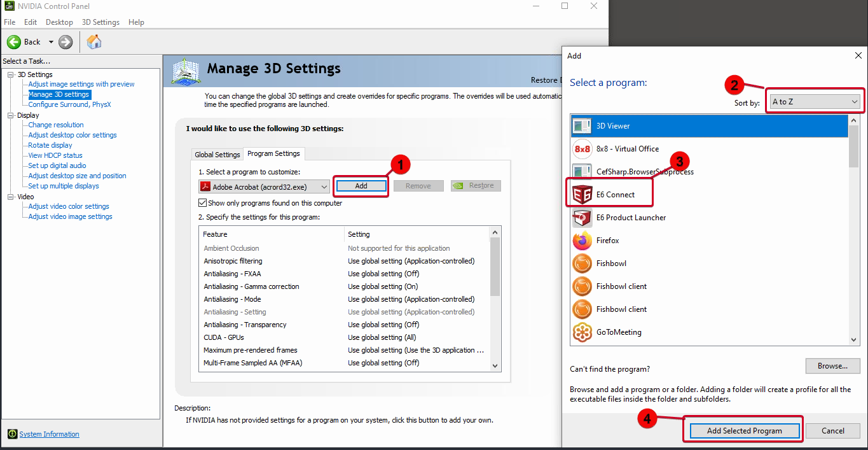Click the 3D Viewer icon in Add list
The width and height of the screenshot is (868, 450).
pos(582,126)
